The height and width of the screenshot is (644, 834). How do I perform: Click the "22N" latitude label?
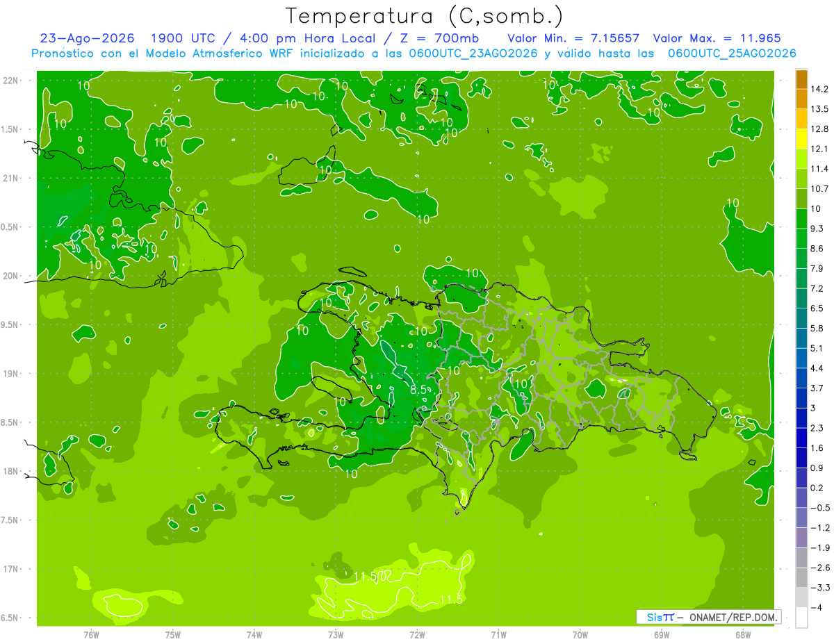[x=12, y=81]
